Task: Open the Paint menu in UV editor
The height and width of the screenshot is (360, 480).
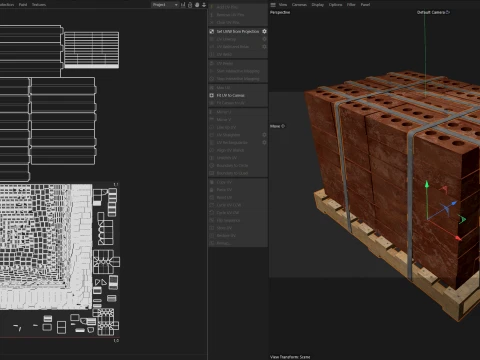Action: coord(23,5)
